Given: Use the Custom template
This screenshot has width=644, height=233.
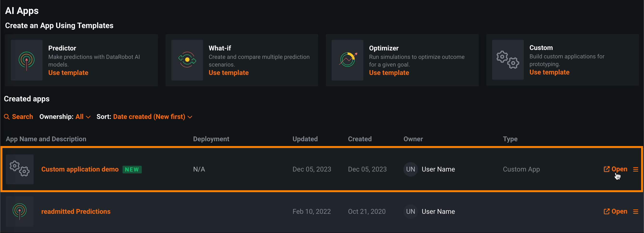Looking at the screenshot, I should pos(549,72).
